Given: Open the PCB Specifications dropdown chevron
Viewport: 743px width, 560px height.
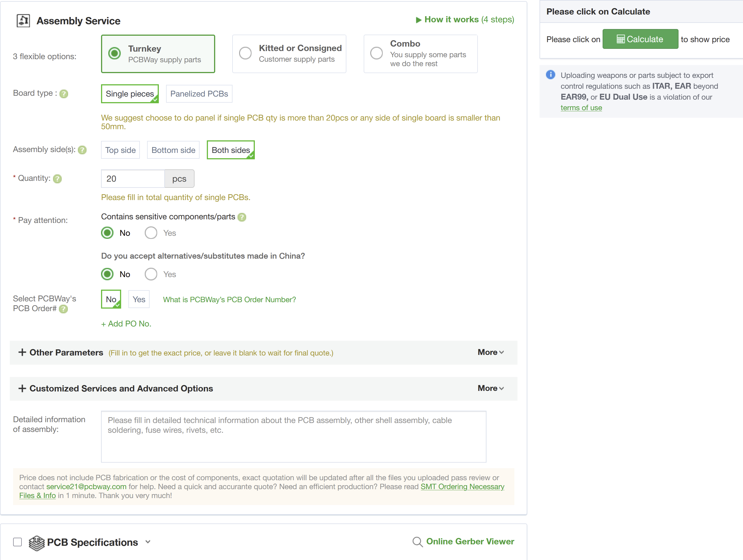Looking at the screenshot, I should coord(148,542).
